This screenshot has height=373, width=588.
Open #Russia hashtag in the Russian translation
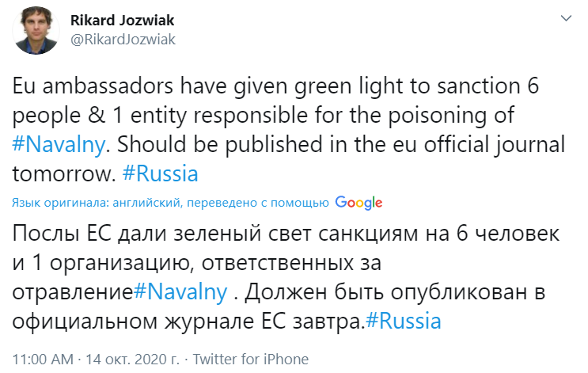pyautogui.click(x=404, y=322)
